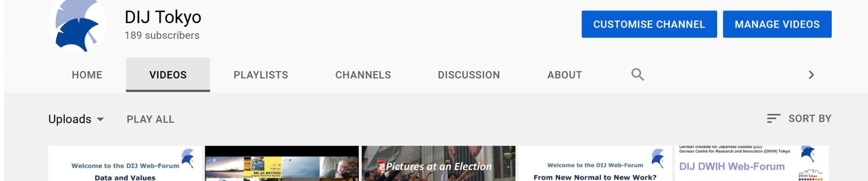
Task: Open the Sort By menu
Action: [x=799, y=119]
